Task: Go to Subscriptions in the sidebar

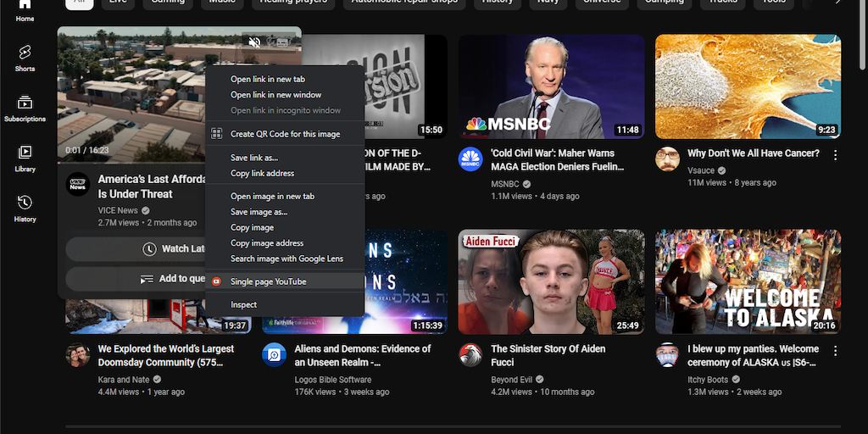Action: [25, 108]
